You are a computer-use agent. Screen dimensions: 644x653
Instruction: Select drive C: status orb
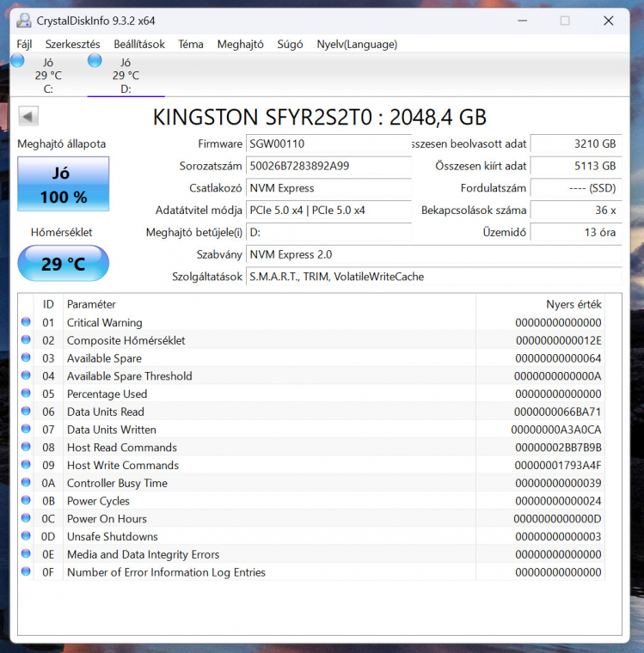pyautogui.click(x=17, y=61)
